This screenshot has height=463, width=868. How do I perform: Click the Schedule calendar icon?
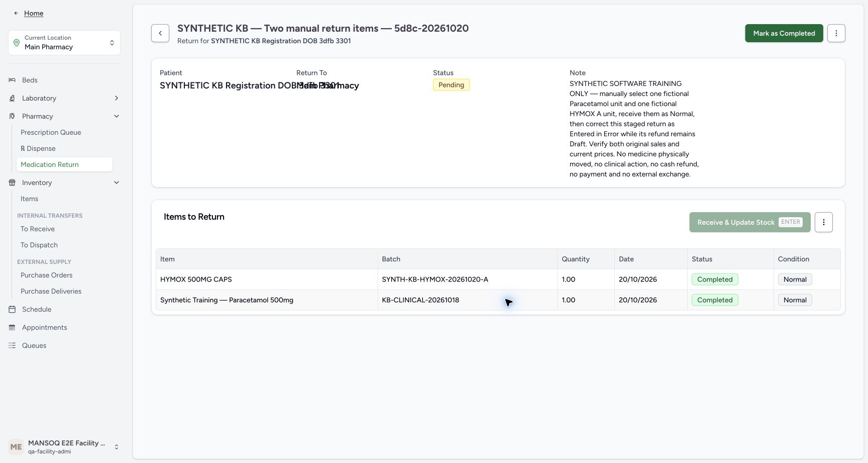pyautogui.click(x=12, y=309)
